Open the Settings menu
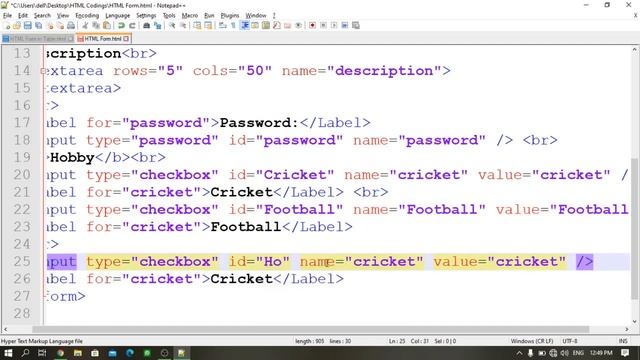The height and width of the screenshot is (360, 640). (146, 16)
